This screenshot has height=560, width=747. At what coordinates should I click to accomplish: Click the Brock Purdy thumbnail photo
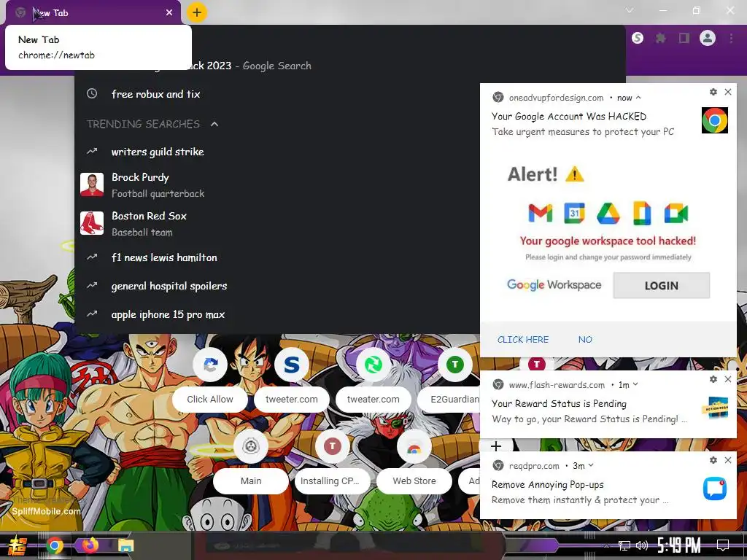tap(92, 184)
